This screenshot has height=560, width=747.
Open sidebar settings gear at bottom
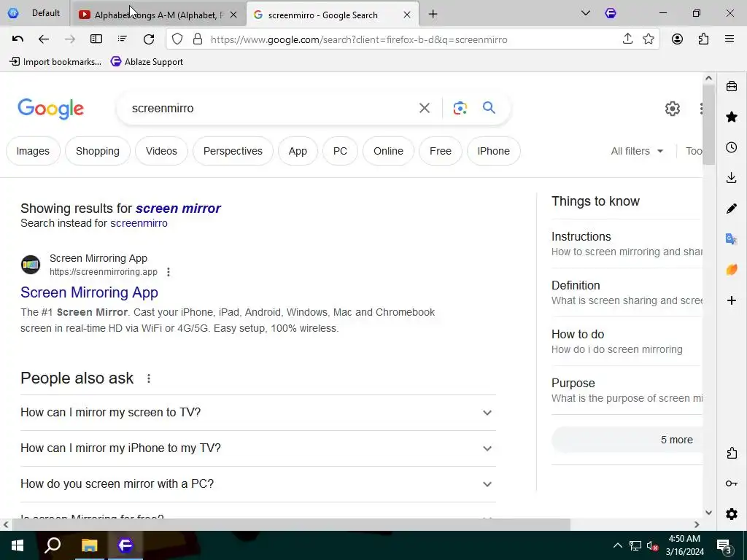732,514
